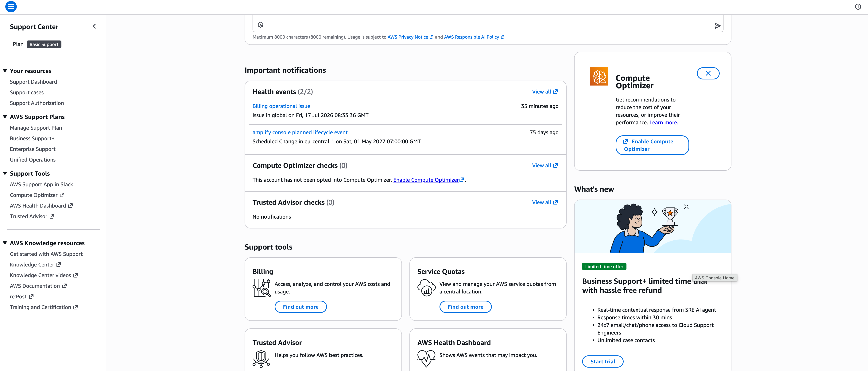This screenshot has width=868, height=371.
Task: Click external icon after AWS Privacy Notice
Action: tap(431, 37)
